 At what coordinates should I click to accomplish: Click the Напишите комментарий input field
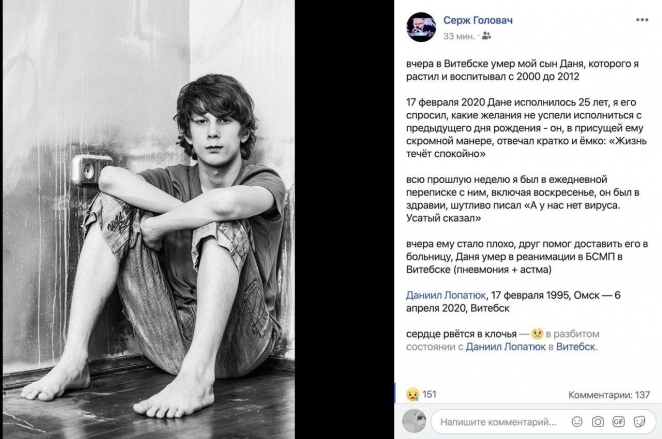[497, 421]
